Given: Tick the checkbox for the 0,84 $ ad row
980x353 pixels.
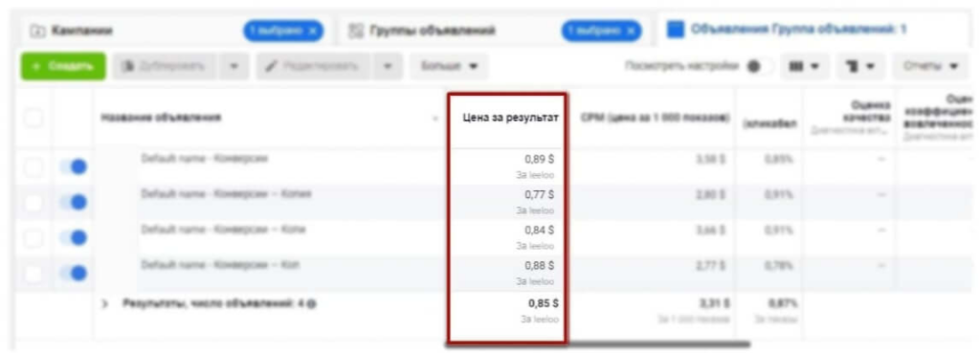Looking at the screenshot, I should click(33, 238).
